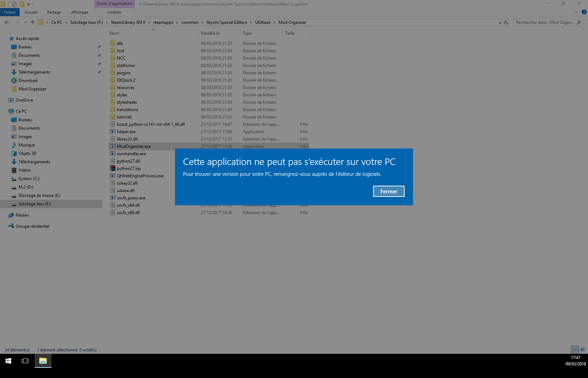Select the dlls folder icon
Screen dimensions: 588x378
(x=113, y=43)
